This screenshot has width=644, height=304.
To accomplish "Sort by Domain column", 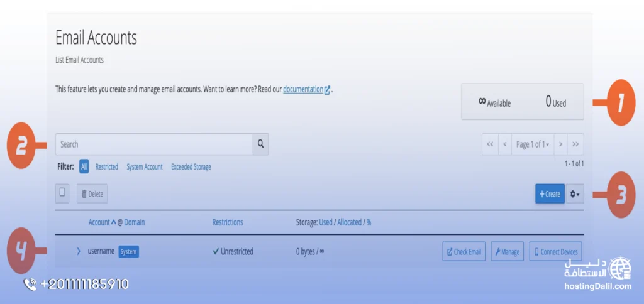I will 135,222.
